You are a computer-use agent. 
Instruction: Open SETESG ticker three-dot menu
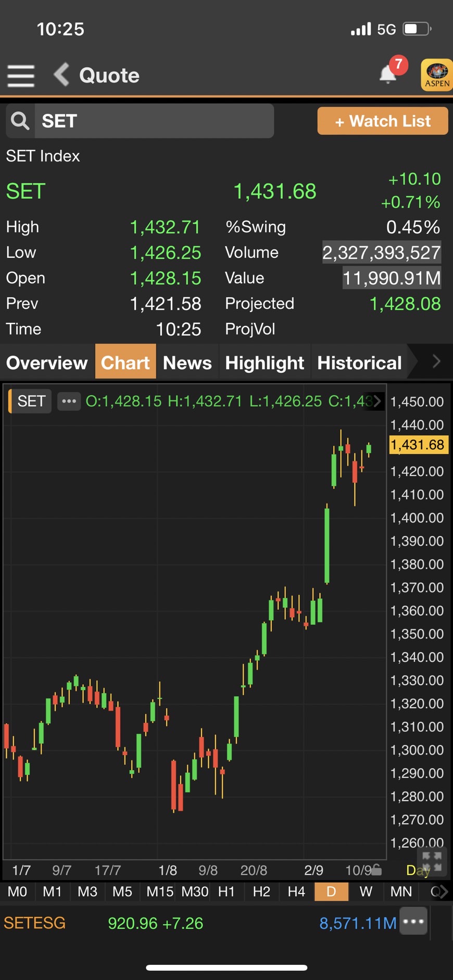(x=413, y=921)
